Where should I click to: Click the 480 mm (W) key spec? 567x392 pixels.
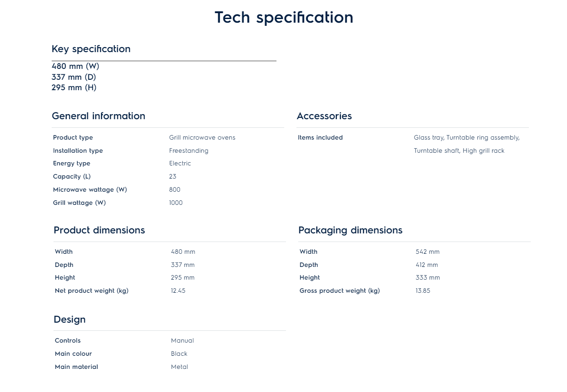click(75, 66)
